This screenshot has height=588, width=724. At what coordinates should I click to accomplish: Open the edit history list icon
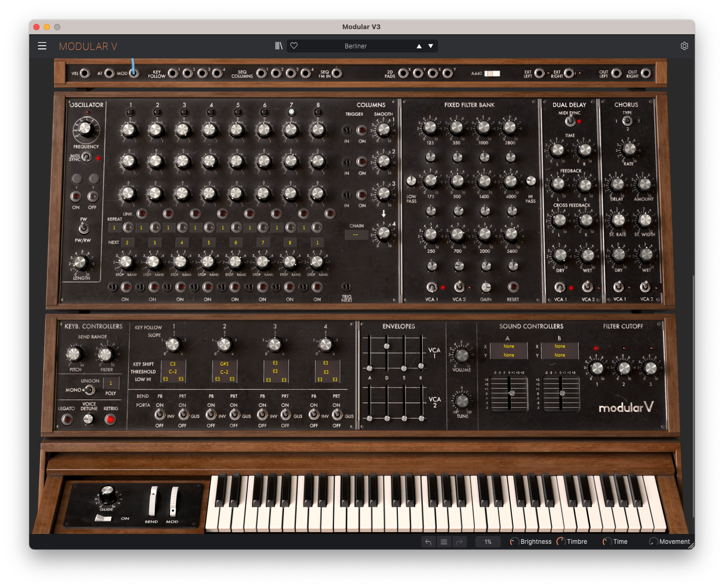[444, 542]
